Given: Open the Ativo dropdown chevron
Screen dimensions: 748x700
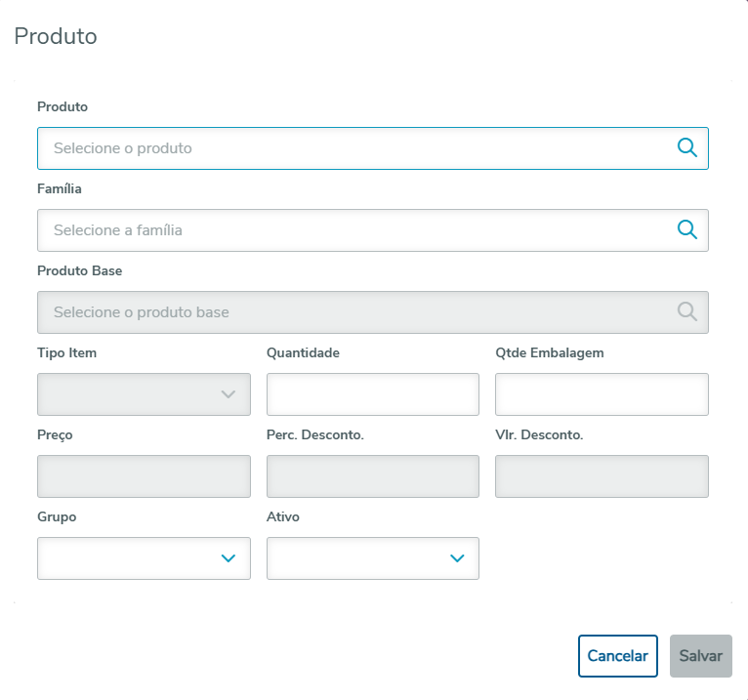Looking at the screenshot, I should point(457,558).
